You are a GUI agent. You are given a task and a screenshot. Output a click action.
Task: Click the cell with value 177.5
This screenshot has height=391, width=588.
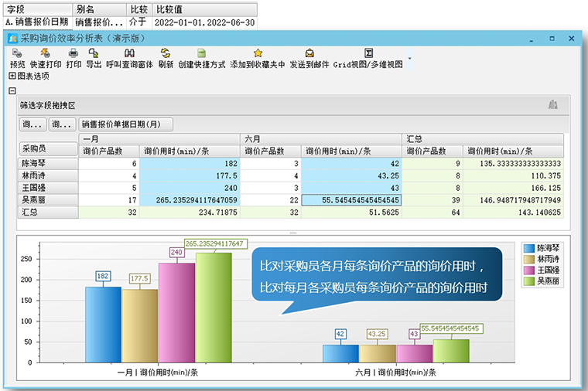tap(190, 175)
